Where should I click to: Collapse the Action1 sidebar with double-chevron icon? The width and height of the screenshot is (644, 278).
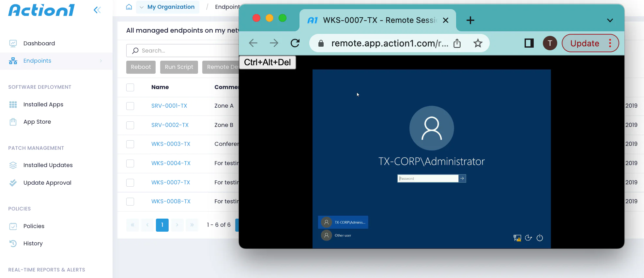coord(97,10)
